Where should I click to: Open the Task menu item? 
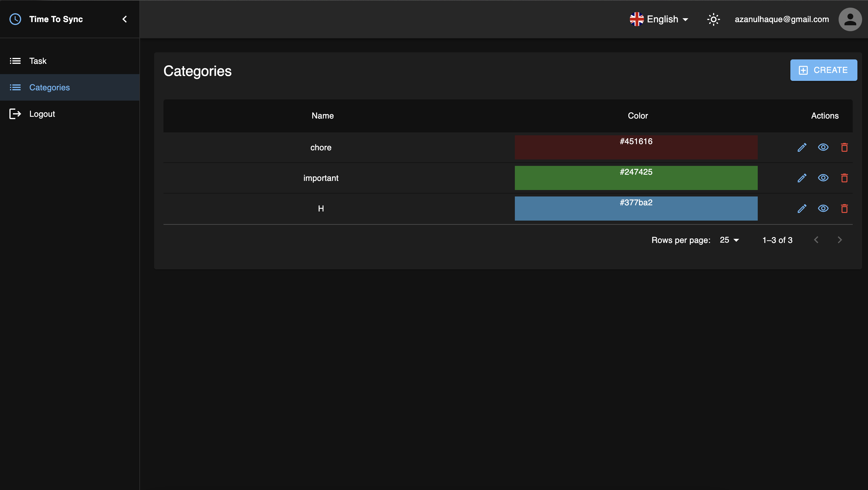click(x=38, y=61)
